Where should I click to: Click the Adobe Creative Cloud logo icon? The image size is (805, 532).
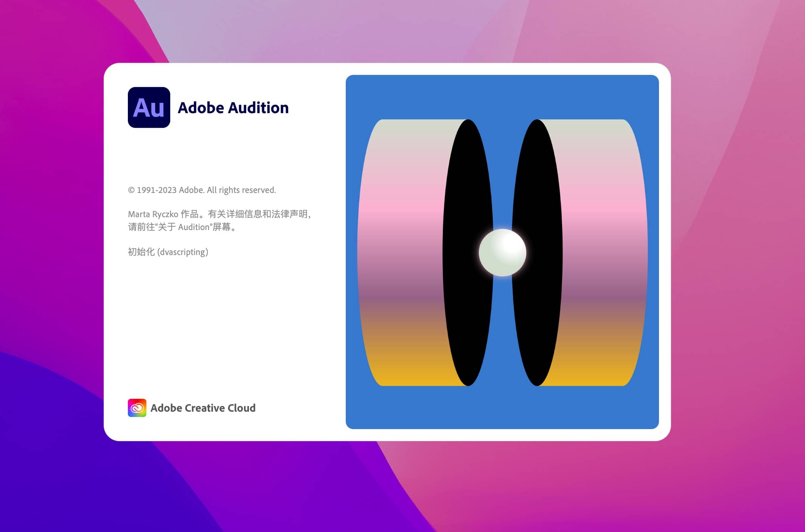coord(137,408)
